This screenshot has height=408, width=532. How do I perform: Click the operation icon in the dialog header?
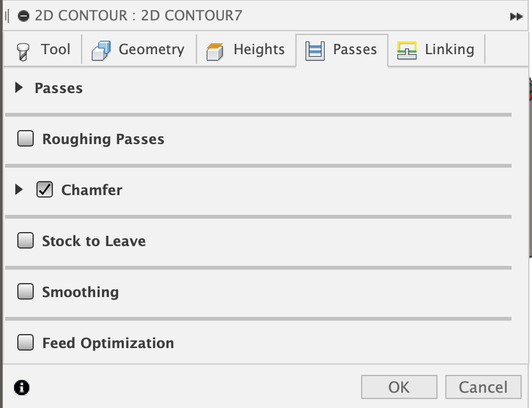pos(24,15)
